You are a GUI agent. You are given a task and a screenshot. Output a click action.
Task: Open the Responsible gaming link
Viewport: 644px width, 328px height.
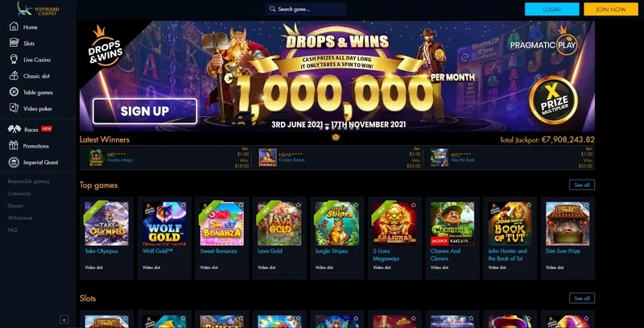(28, 181)
